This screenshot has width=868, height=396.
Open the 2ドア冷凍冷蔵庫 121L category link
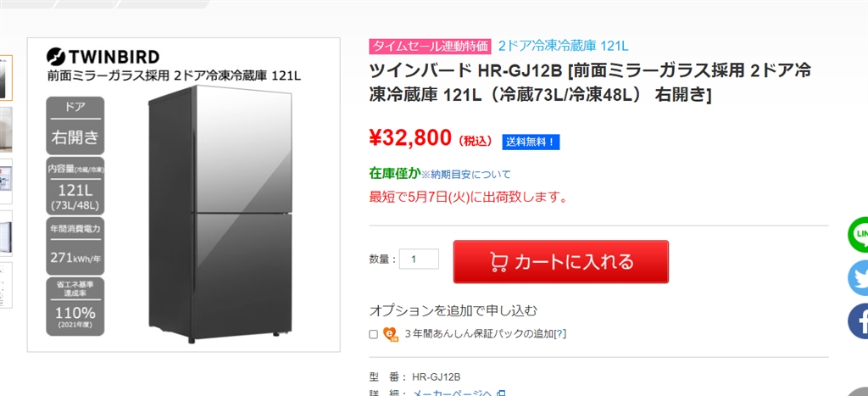tap(563, 46)
